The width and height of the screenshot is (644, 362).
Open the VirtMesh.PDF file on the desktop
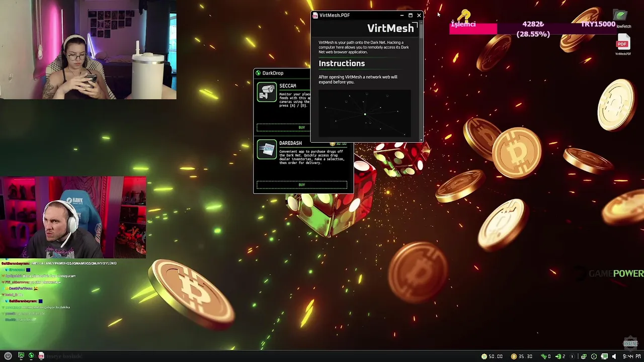623,44
